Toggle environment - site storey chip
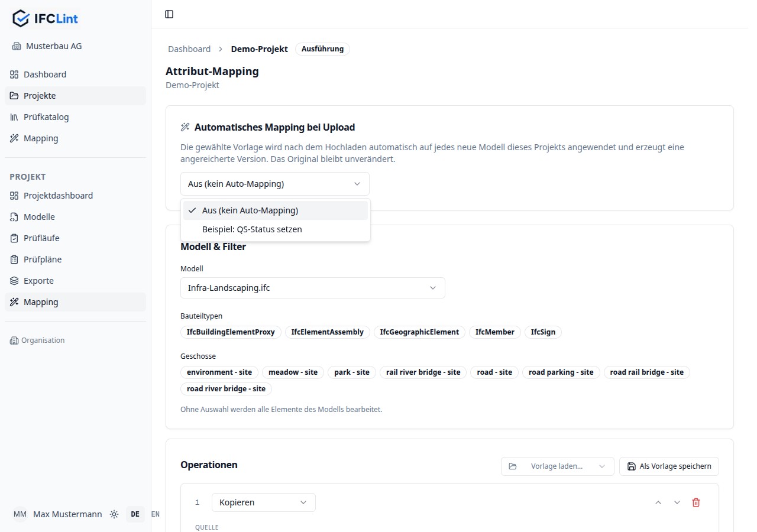Image resolution: width=757 pixels, height=532 pixels. (219, 372)
